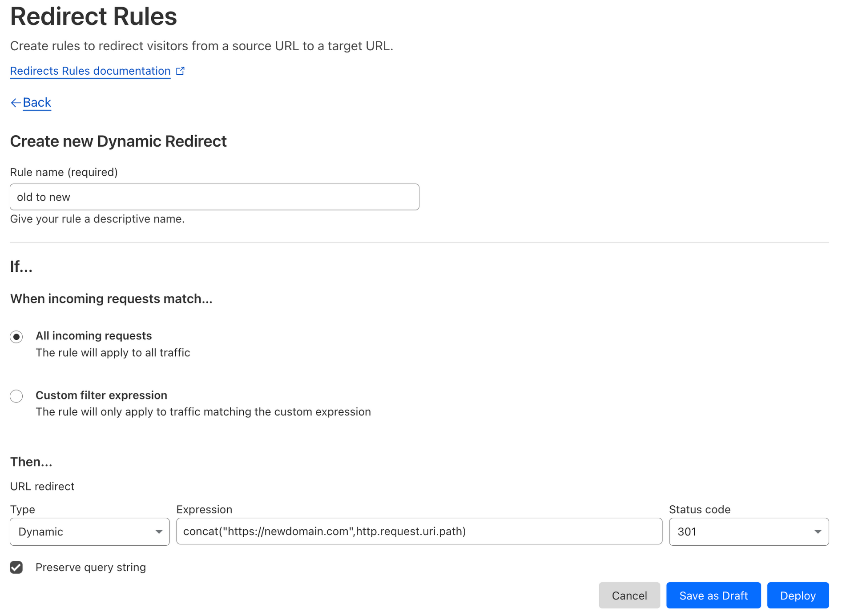
Task: Open Redirects Rules documentation link
Action: tap(90, 71)
